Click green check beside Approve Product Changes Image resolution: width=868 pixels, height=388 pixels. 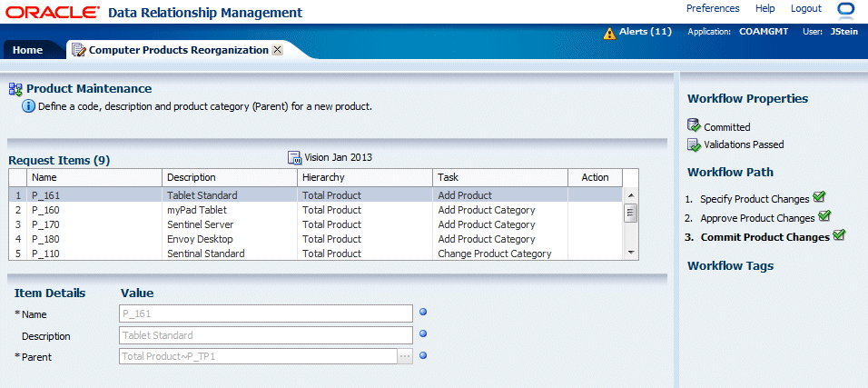coord(824,216)
